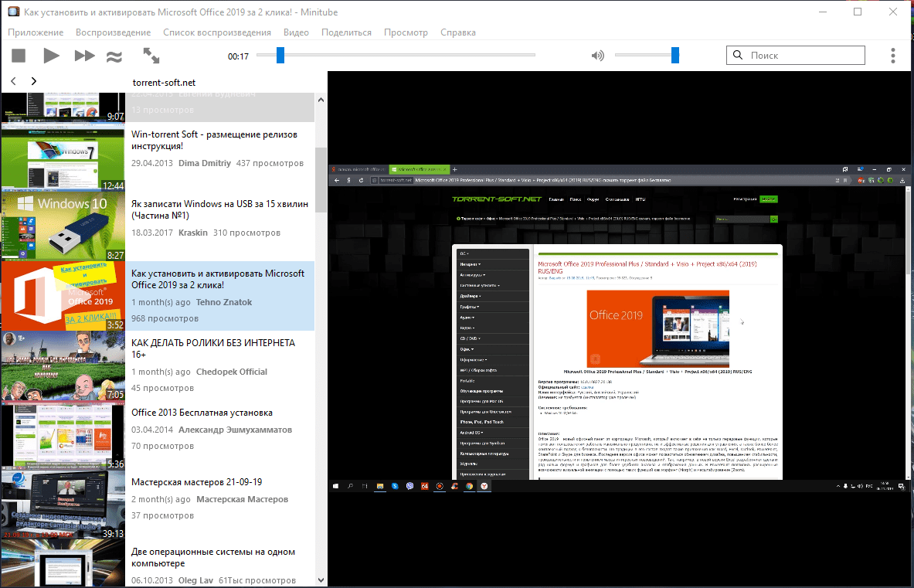Select the Windows 10 USB video thumbnail
The width and height of the screenshot is (914, 588).
coord(63,226)
